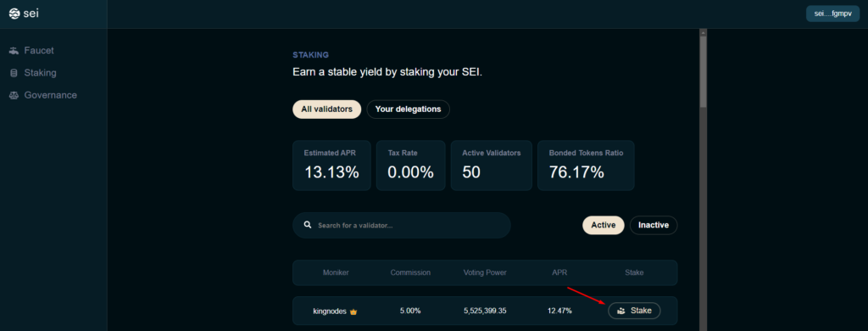This screenshot has height=331, width=868.
Task: Click the Commission column header
Action: tap(410, 272)
